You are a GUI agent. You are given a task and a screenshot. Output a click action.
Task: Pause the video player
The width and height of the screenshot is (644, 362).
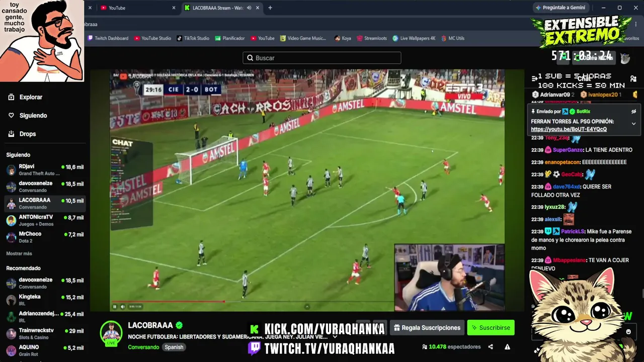[115, 306]
